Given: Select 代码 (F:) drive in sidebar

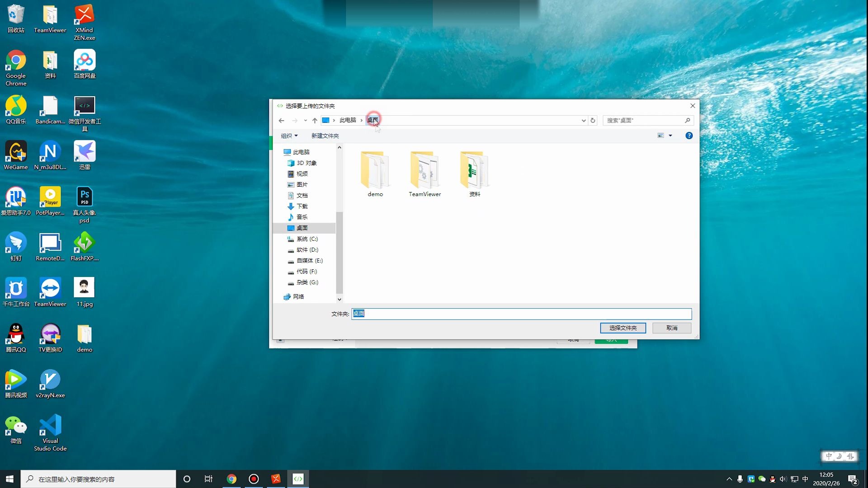Looking at the screenshot, I should pyautogui.click(x=306, y=272).
